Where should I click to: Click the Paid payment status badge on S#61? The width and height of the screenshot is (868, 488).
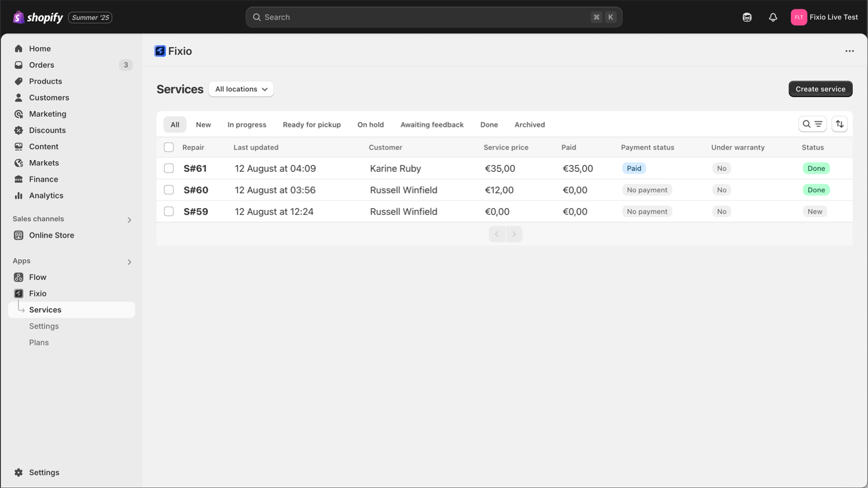click(x=634, y=168)
